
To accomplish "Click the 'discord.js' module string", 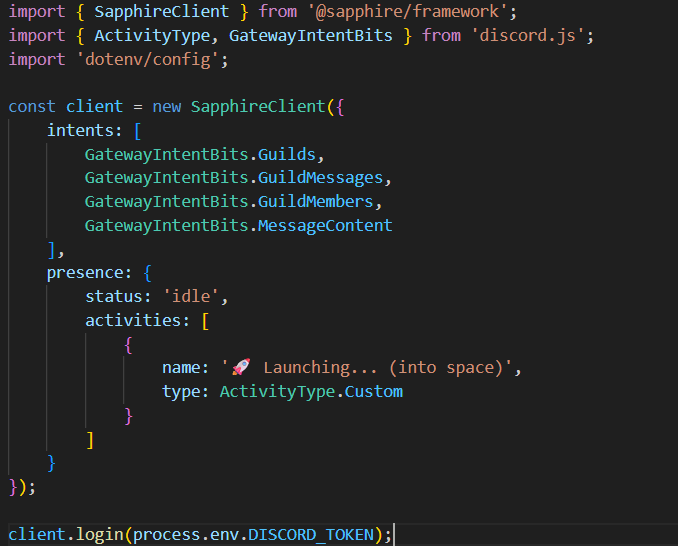I will pyautogui.click(x=528, y=36).
